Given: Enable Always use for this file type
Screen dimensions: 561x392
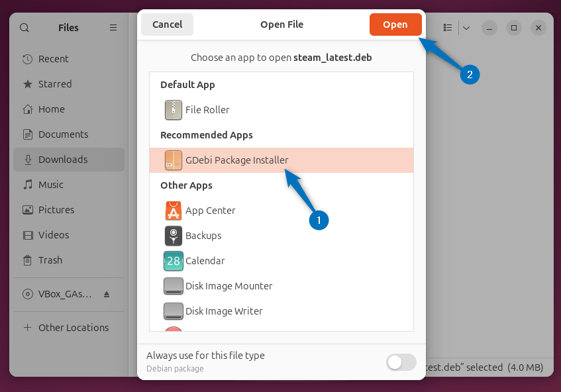Looking at the screenshot, I should pyautogui.click(x=401, y=362).
